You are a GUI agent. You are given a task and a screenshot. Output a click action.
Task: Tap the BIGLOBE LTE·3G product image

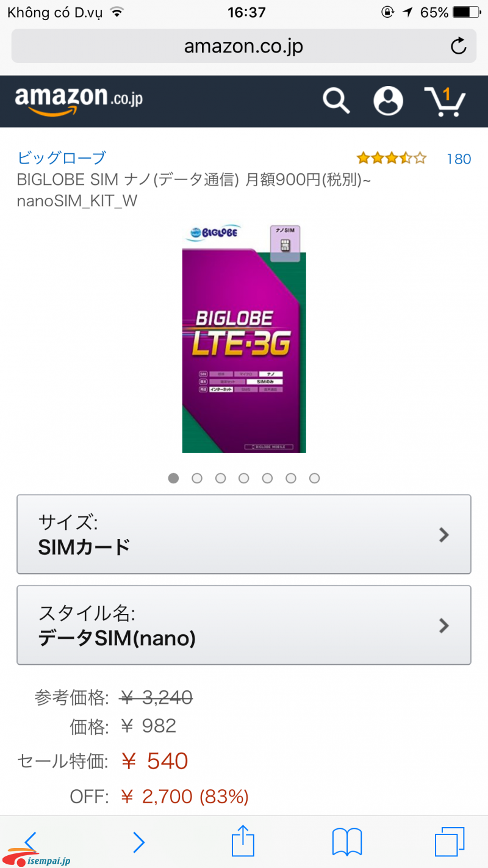click(244, 339)
